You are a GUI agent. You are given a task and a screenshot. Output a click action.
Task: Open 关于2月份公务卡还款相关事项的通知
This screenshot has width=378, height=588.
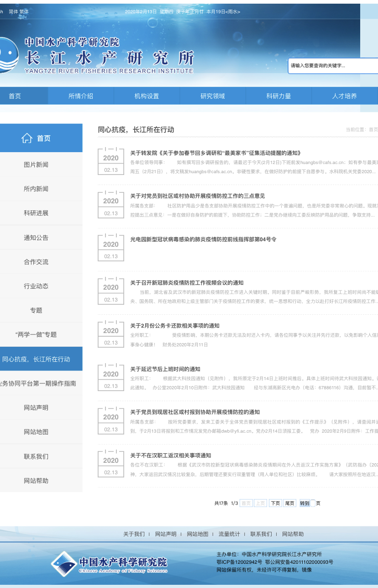pyautogui.click(x=175, y=326)
